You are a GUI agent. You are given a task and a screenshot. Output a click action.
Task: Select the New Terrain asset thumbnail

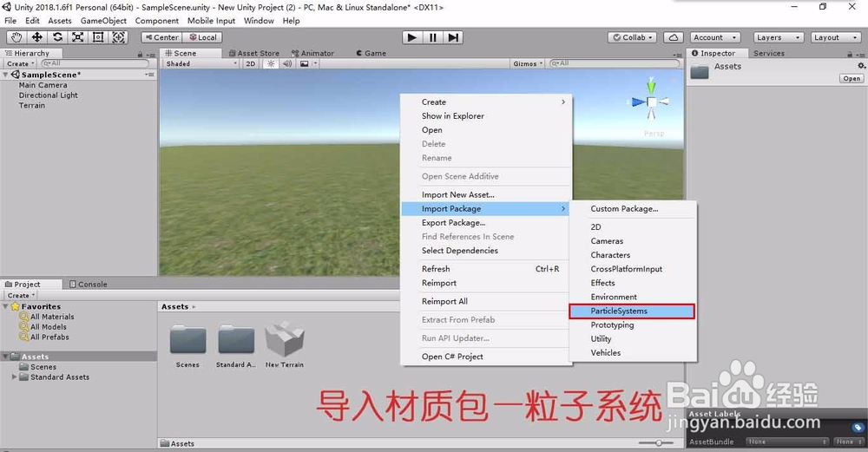click(x=285, y=339)
